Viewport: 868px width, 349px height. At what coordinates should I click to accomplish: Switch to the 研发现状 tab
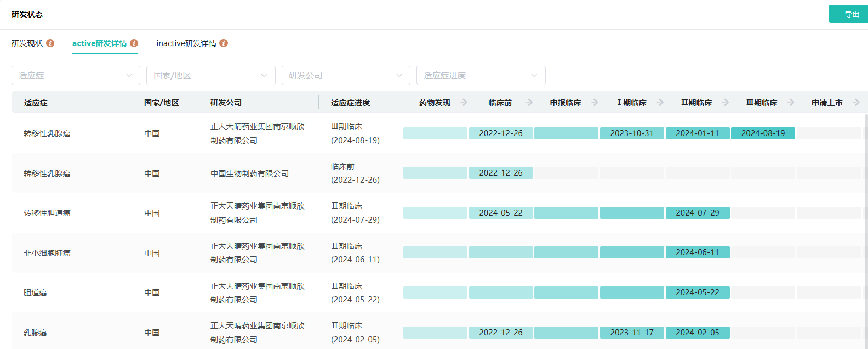27,43
